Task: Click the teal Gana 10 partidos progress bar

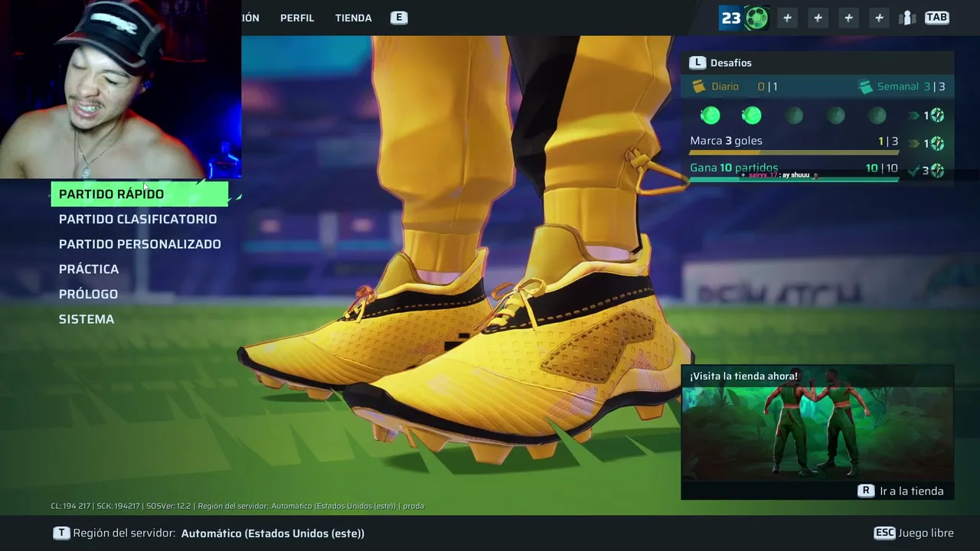Action: pyautogui.click(x=794, y=180)
